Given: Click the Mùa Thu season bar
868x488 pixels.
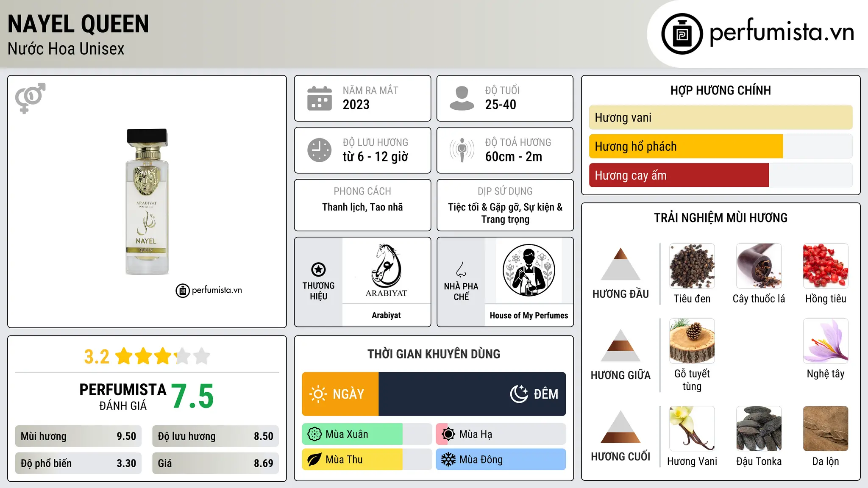Looking at the screenshot, I should pos(367,460).
